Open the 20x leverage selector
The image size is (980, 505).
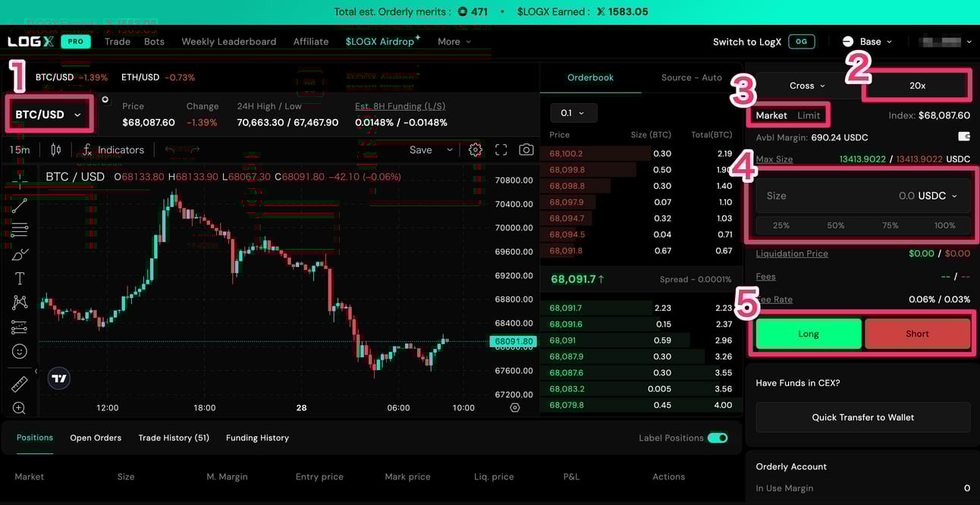point(917,86)
